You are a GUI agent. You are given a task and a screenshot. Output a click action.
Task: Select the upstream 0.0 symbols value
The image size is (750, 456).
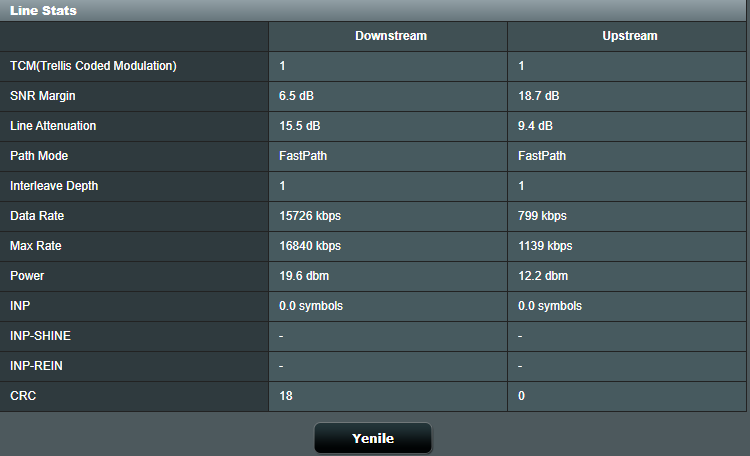click(x=550, y=306)
